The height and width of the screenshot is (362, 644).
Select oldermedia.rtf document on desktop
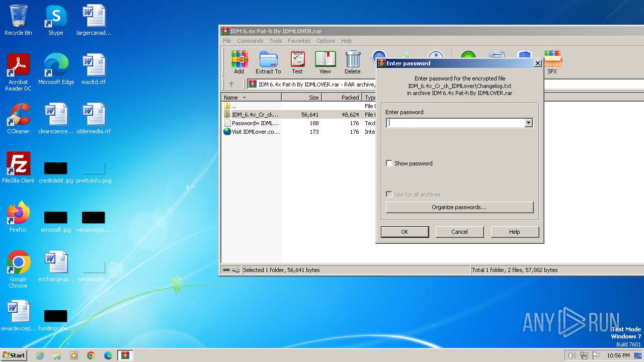(x=94, y=119)
